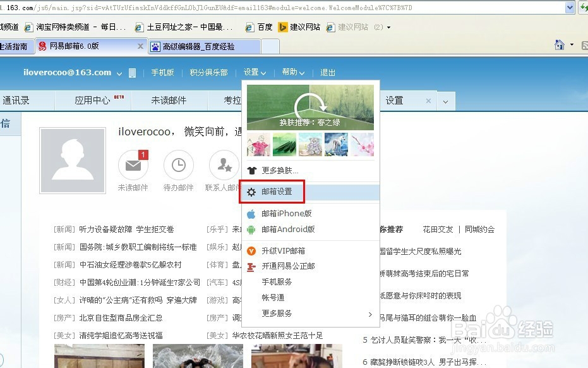Open news 华农校花晒新照女王范十足

click(277, 336)
